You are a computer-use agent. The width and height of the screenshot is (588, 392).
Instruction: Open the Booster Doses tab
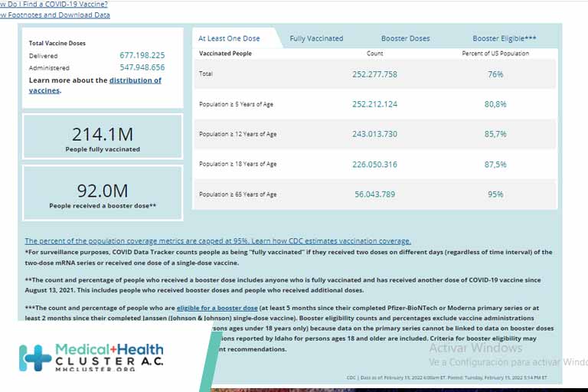pos(405,38)
